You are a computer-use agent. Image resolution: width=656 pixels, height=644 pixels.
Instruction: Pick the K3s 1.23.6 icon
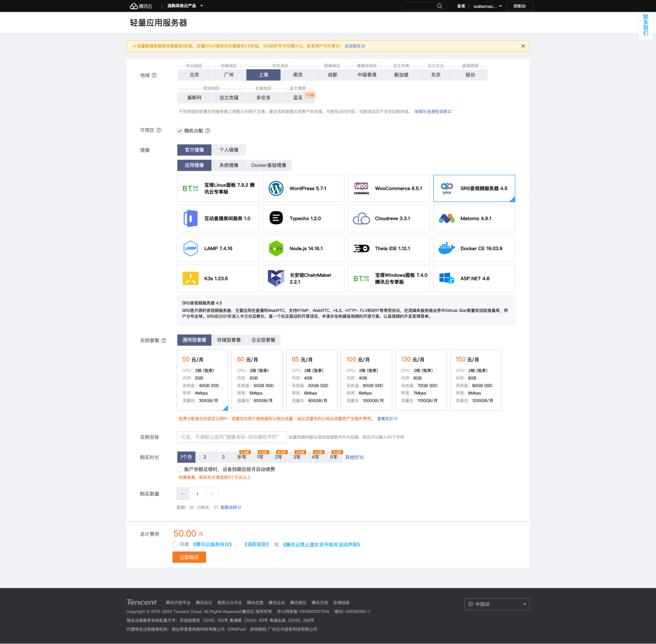point(190,279)
